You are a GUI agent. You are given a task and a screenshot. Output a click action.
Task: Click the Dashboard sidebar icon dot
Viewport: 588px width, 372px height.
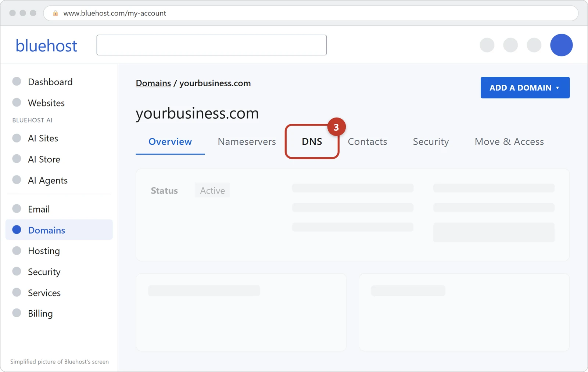point(17,81)
